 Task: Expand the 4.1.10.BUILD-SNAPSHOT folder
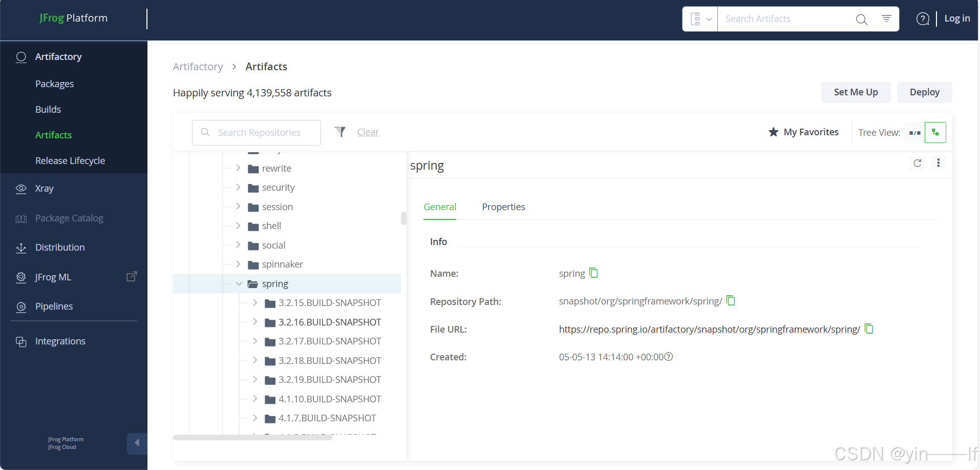coord(255,398)
